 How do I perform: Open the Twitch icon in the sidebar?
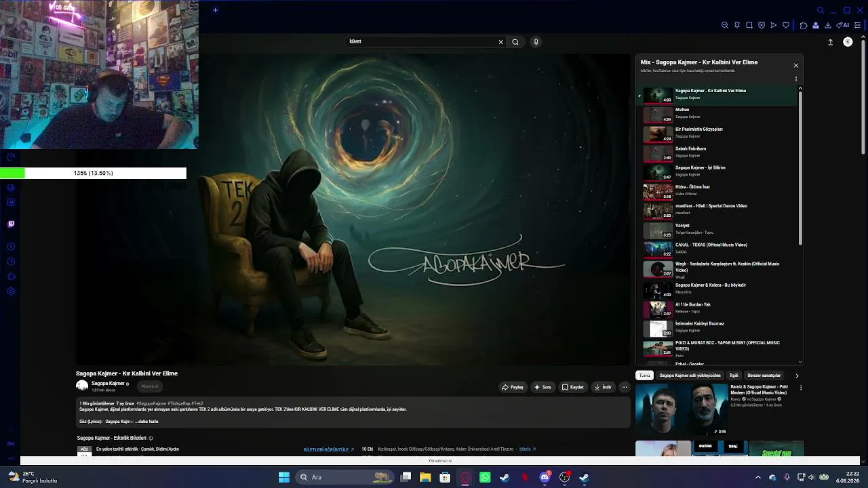tap(11, 224)
